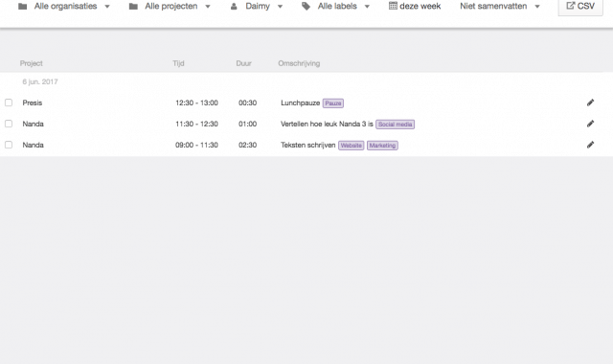The width and height of the screenshot is (613, 364).
Task: Select the checkbox of the 11:30 Nanda entry
Action: tap(9, 124)
